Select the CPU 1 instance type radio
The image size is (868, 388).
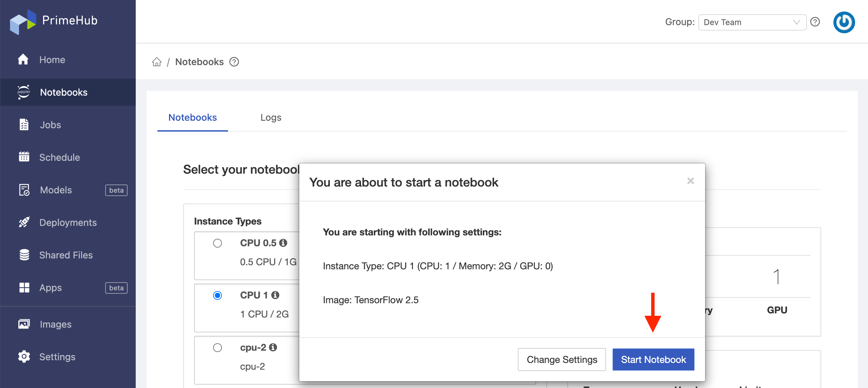pos(218,295)
